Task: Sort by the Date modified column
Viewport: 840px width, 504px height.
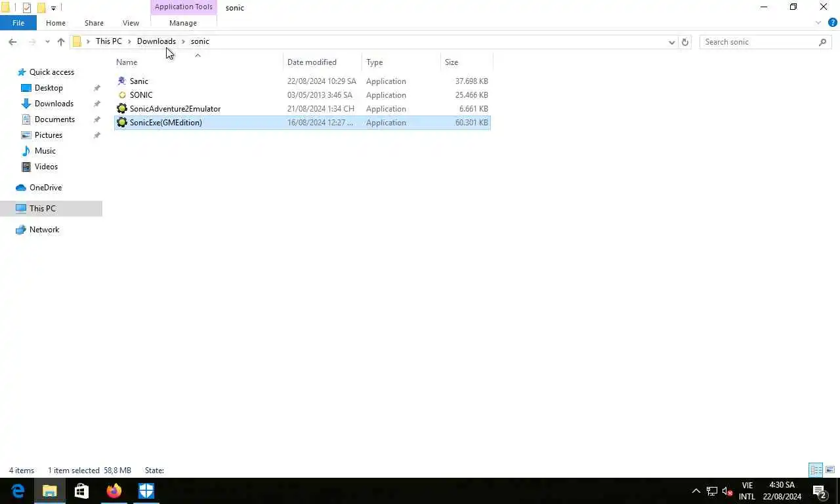Action: pyautogui.click(x=323, y=62)
